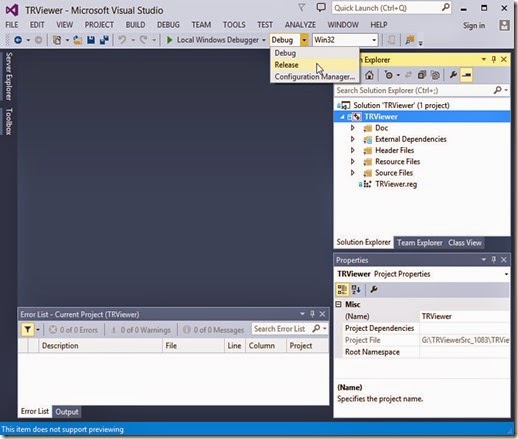Pin the Properties panel
The image size is (518, 439).
[494, 260]
